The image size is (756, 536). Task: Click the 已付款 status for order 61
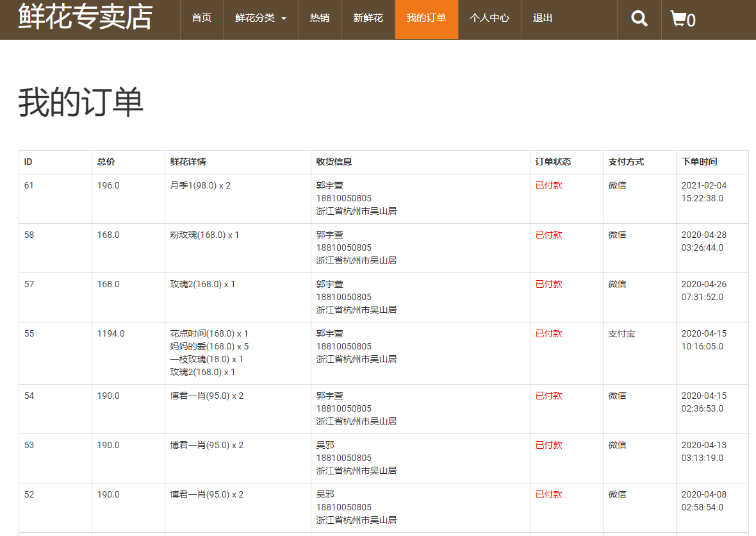548,185
